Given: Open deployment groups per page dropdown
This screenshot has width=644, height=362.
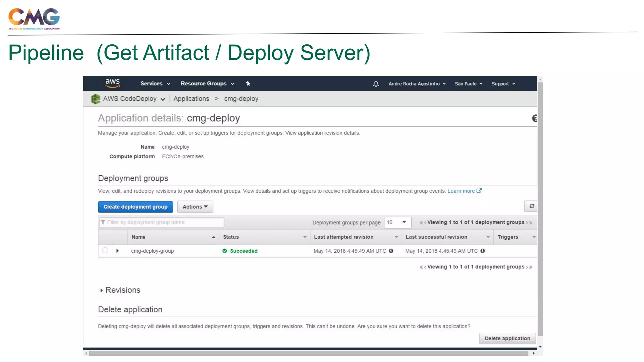Looking at the screenshot, I should 397,222.
